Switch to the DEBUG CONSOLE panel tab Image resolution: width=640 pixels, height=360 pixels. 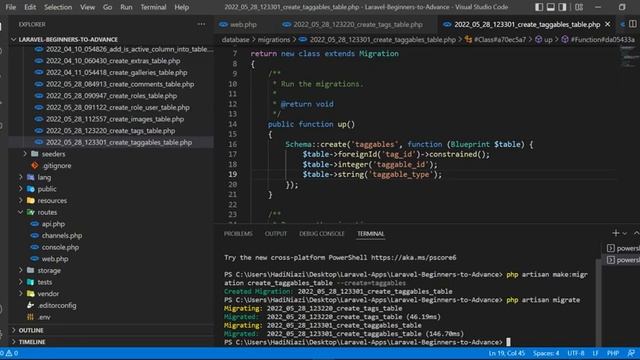point(322,233)
